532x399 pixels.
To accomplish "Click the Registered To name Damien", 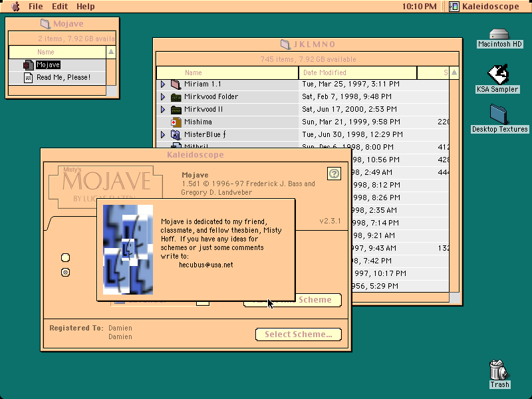I will pyautogui.click(x=120, y=328).
